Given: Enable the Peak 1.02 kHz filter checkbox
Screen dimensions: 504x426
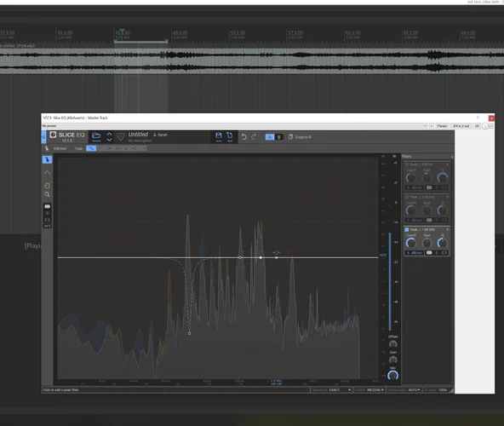Looking at the screenshot, I should 407,197.
